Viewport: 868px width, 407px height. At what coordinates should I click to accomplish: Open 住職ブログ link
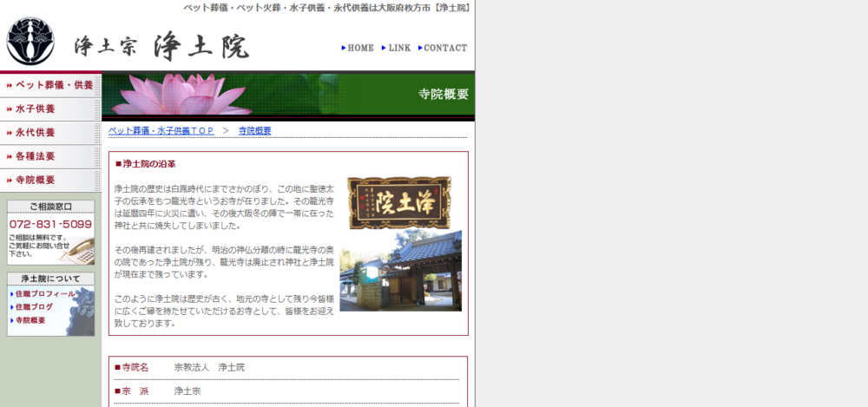31,307
